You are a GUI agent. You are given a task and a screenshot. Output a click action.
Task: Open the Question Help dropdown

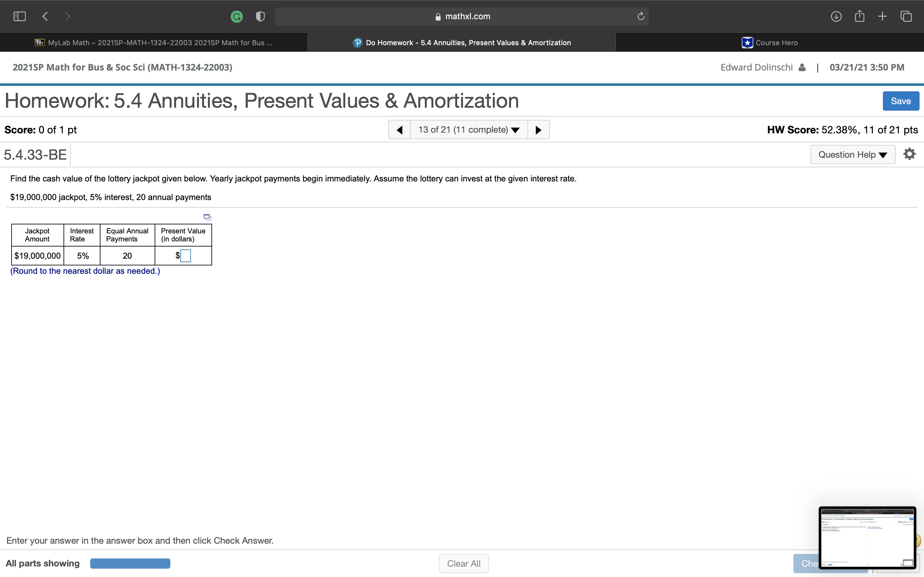852,155
